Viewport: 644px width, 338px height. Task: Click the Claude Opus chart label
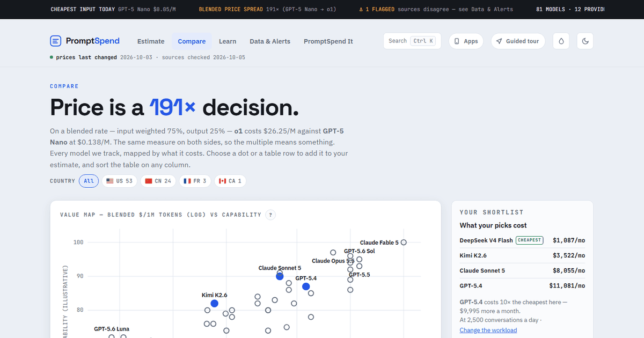click(333, 261)
